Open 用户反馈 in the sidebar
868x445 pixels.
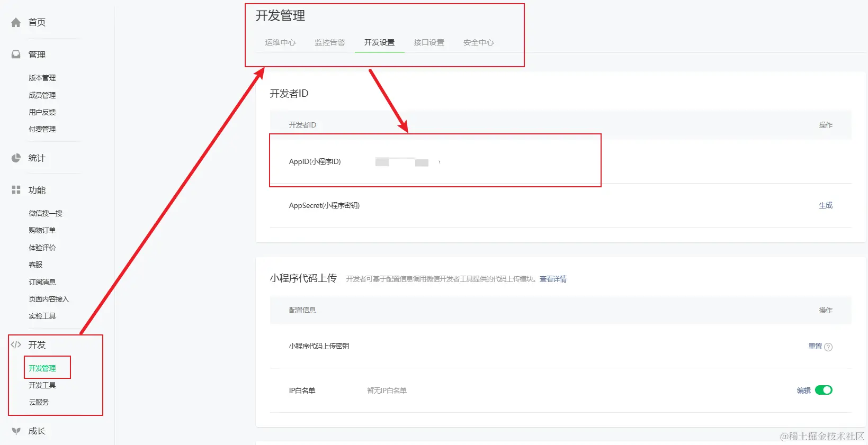coord(42,112)
